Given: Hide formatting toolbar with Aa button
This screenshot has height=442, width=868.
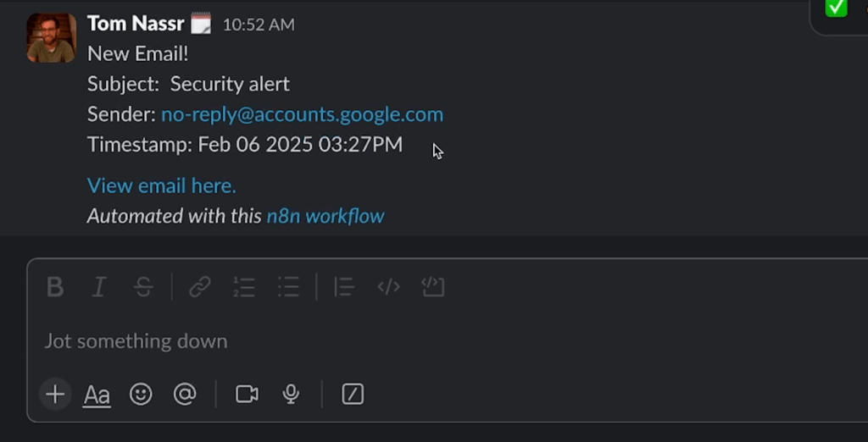Looking at the screenshot, I should 97,395.
